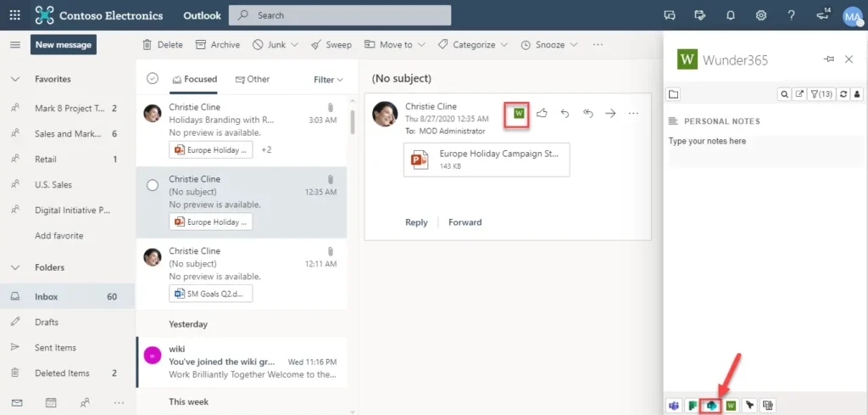Open the Wunder365 add-in icon in the email header
Viewport: 868px width, 415px height.
(x=519, y=114)
